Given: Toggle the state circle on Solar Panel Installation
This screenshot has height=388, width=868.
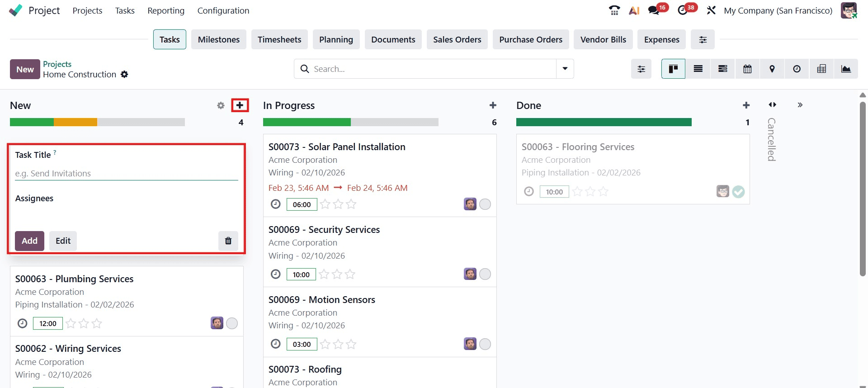Looking at the screenshot, I should pos(485,204).
